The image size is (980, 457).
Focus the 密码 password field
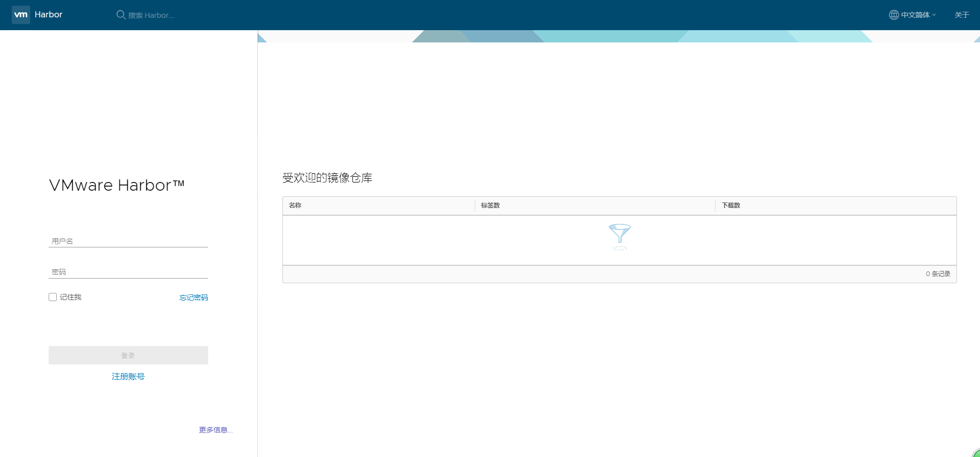tap(128, 272)
